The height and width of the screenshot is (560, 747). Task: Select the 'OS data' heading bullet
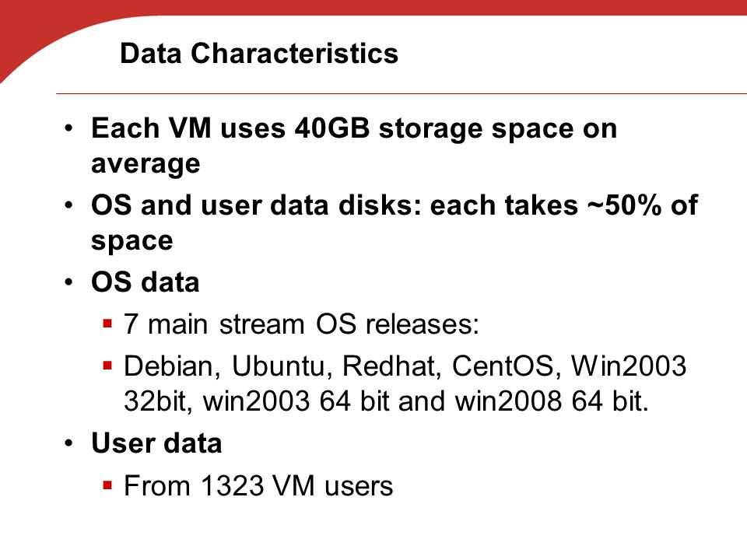tap(146, 282)
